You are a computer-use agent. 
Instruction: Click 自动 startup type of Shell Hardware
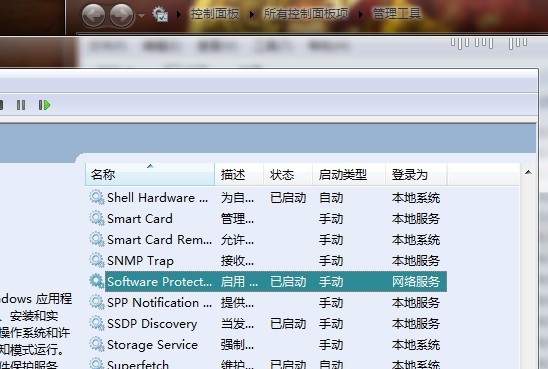(x=331, y=198)
